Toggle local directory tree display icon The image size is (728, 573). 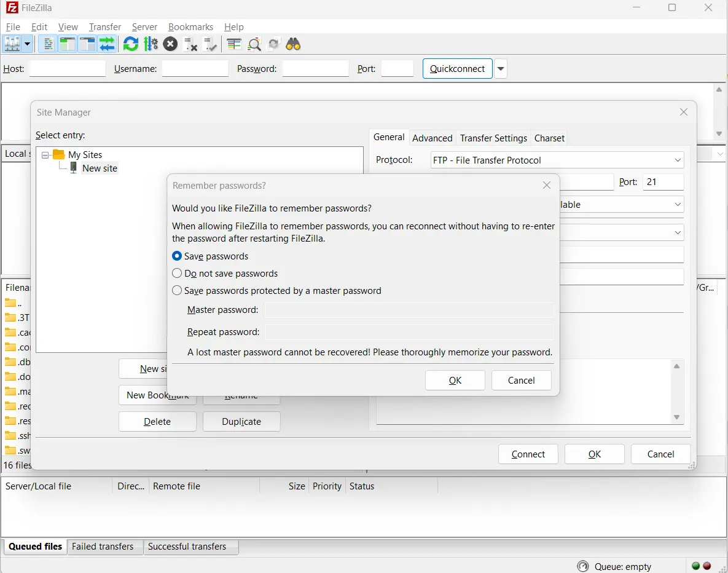point(68,44)
